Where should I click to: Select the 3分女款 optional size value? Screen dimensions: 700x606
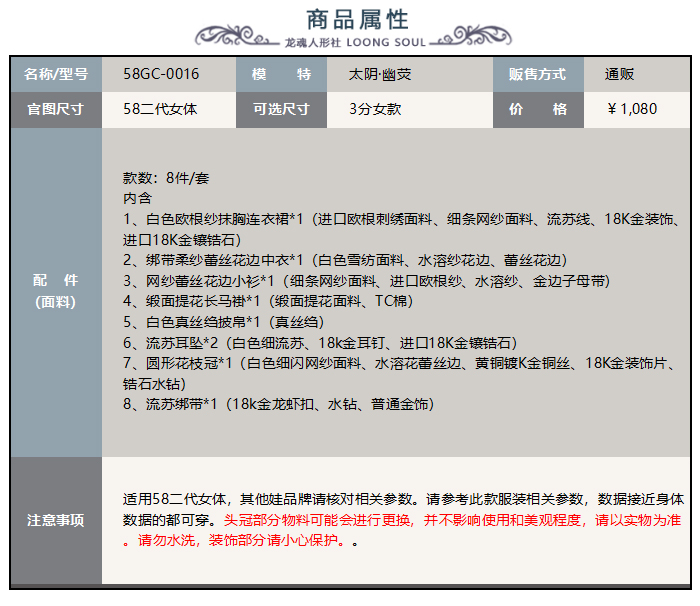pos(375,109)
